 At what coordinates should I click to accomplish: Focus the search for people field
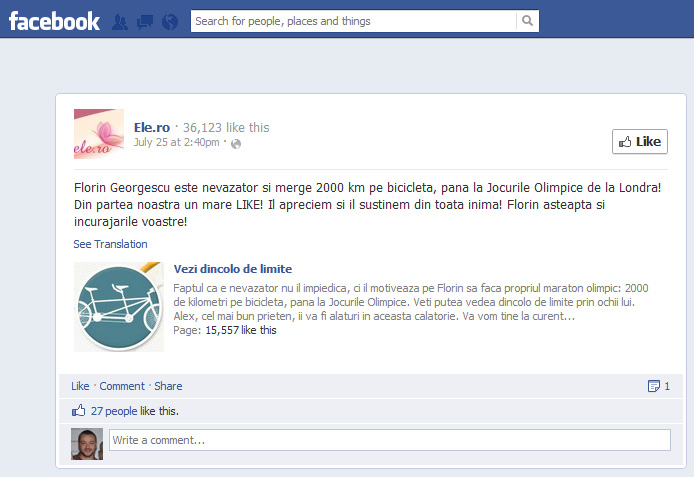(353, 21)
